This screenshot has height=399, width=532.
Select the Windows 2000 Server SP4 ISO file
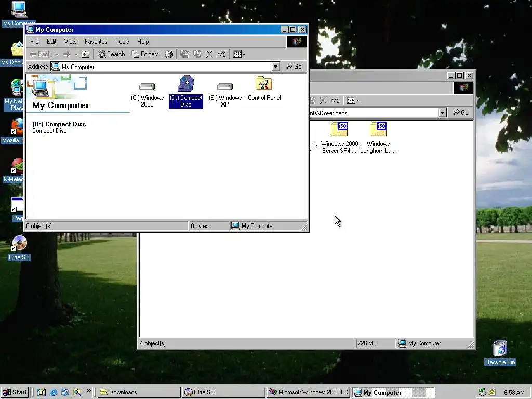coord(339,138)
